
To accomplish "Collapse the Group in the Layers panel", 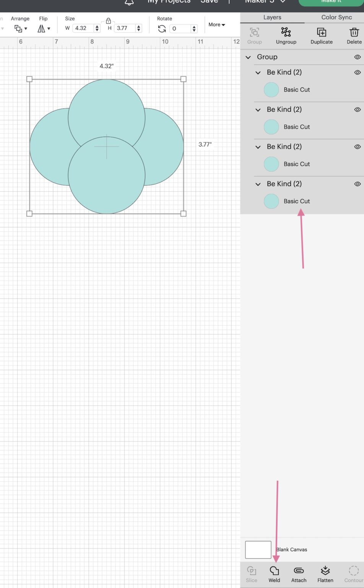I will pos(248,57).
